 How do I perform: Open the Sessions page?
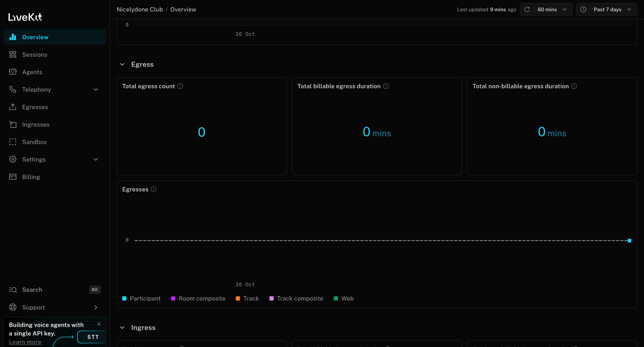(x=55, y=55)
